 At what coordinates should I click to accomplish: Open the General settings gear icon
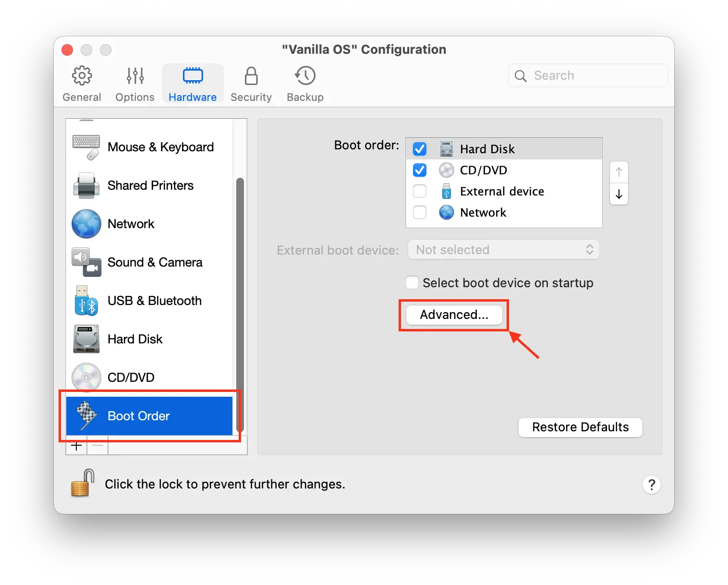82,75
